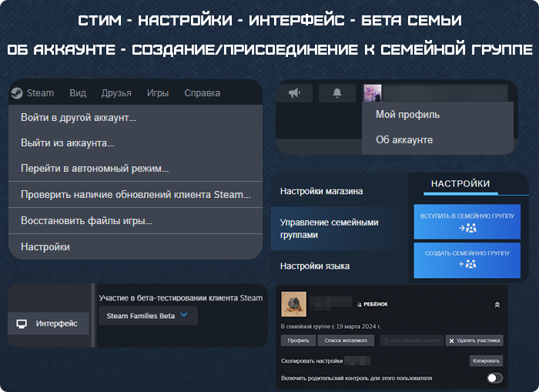Select Перейти в автономный режим
Viewport: 539px width, 392px height.
point(136,169)
